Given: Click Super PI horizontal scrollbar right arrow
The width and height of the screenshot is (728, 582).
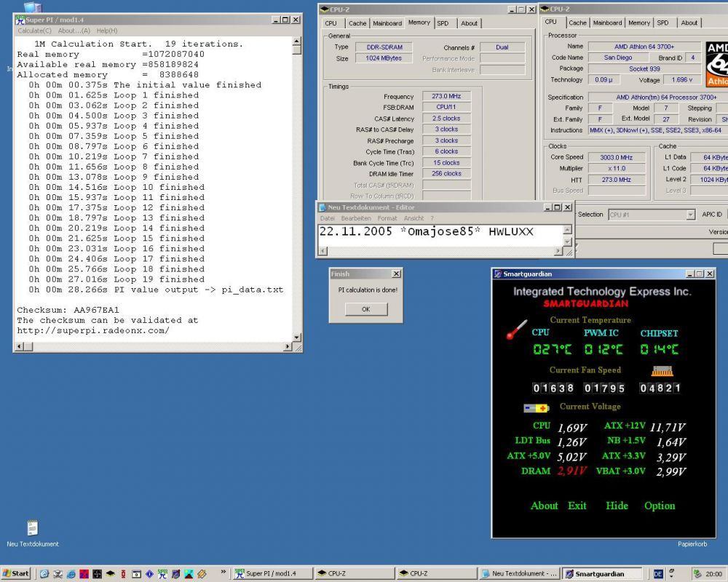Looking at the screenshot, I should coord(288,346).
